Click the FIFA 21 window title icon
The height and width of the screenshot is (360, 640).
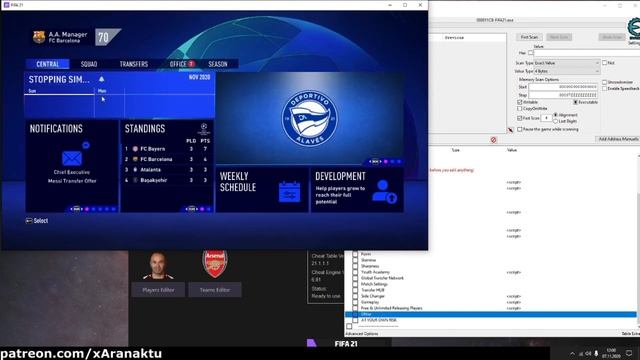(6, 5)
